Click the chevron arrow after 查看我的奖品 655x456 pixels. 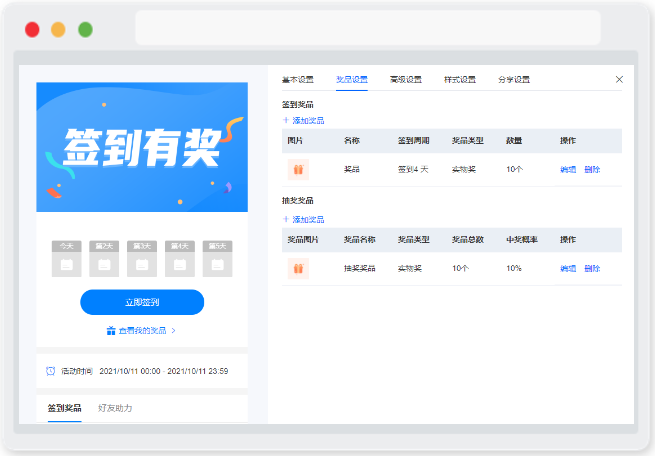tap(173, 331)
